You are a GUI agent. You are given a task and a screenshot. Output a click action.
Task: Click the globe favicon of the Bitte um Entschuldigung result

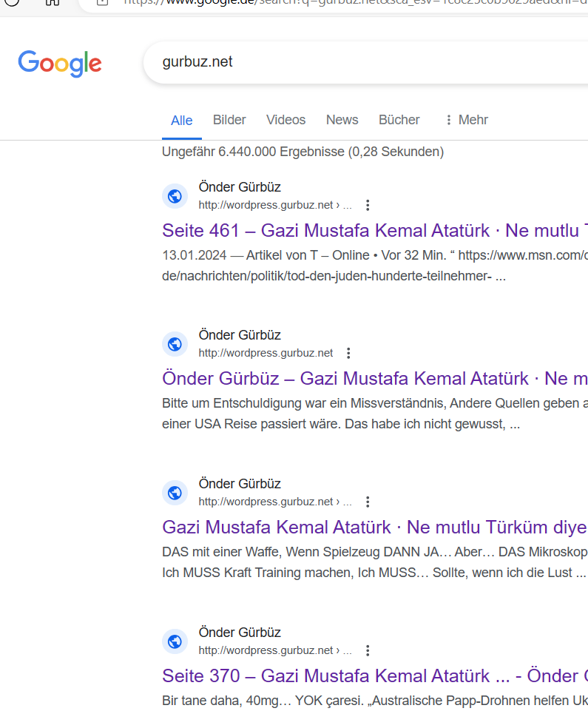coord(175,344)
